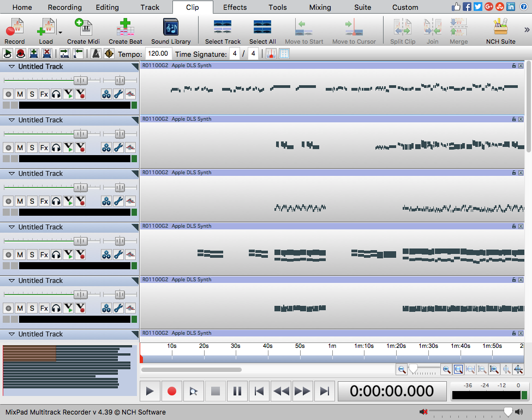Click the zoom out magnifier icon
This screenshot has width=532, height=420.
(402, 369)
